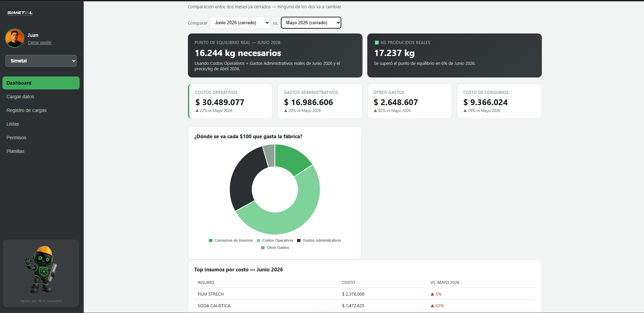This screenshot has width=644, height=313.
Task: Click the triangle icon beside 62% in the Otros Gastos card
Action: tap(375, 111)
